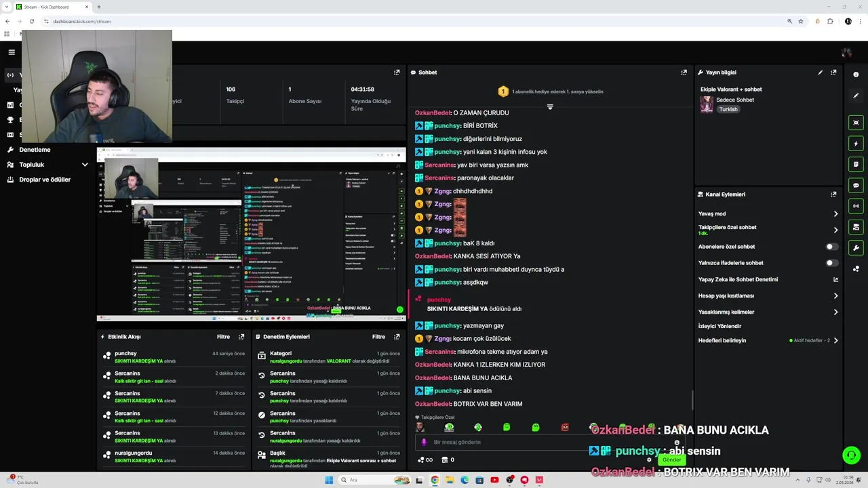Click the microphone icon in the message box

tap(425, 442)
